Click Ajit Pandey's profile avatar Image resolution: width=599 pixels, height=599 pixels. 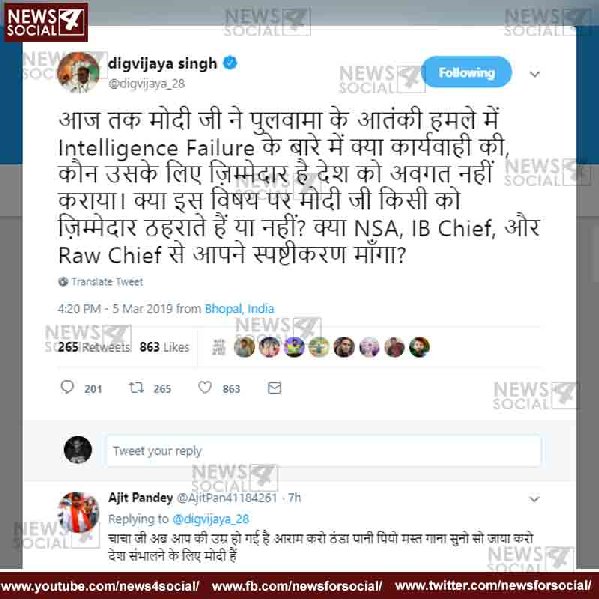[x=78, y=512]
